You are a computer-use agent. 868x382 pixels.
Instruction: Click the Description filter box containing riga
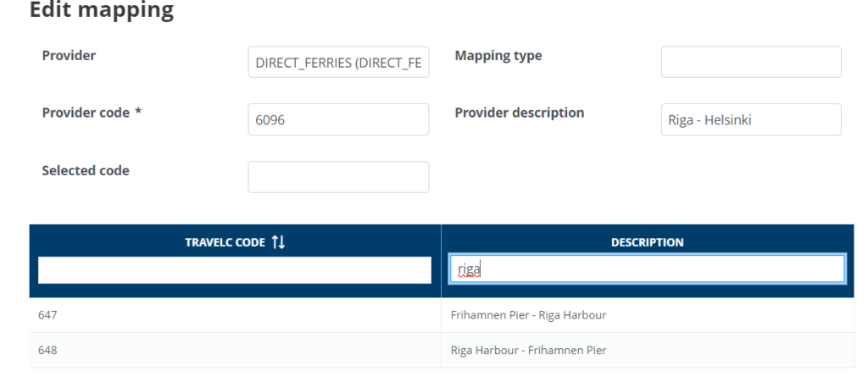647,269
